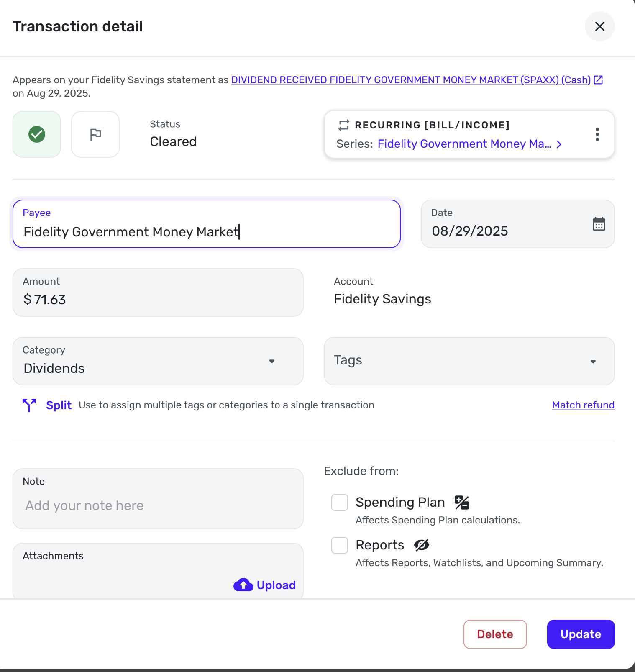Expand the Category dropdown showing Dividends
The image size is (635, 672).
[158, 361]
